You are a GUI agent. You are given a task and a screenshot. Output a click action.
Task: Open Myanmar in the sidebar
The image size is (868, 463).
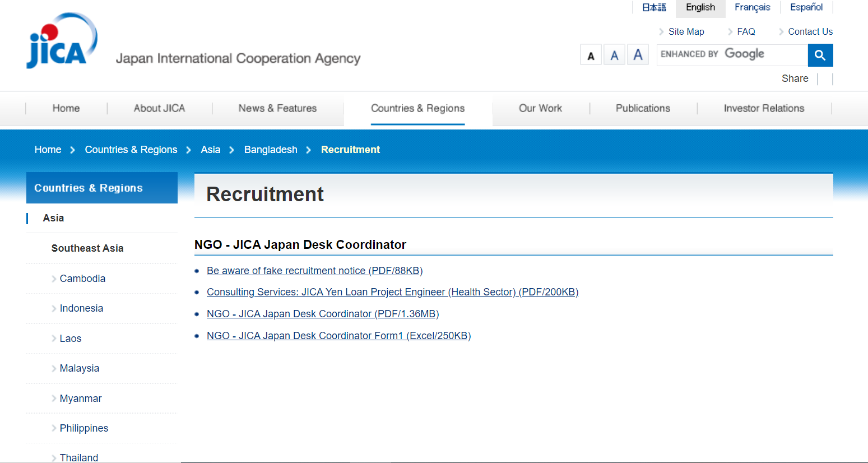pyautogui.click(x=81, y=399)
